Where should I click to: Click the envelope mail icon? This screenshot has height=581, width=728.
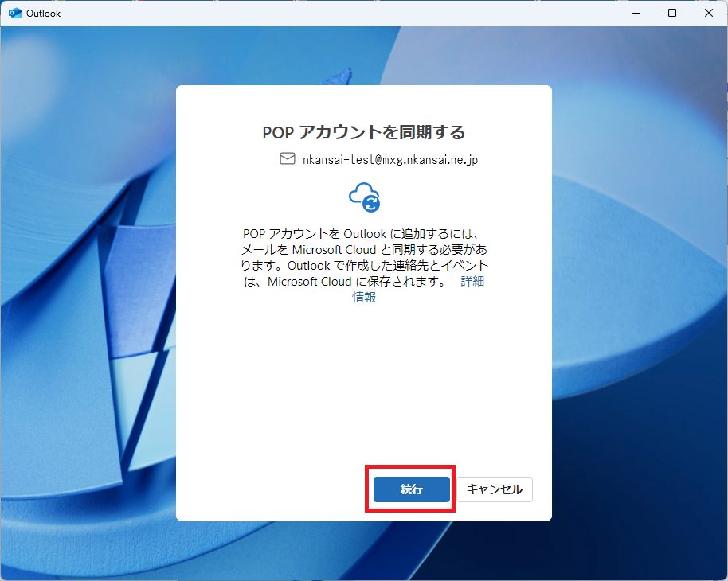[x=288, y=158]
